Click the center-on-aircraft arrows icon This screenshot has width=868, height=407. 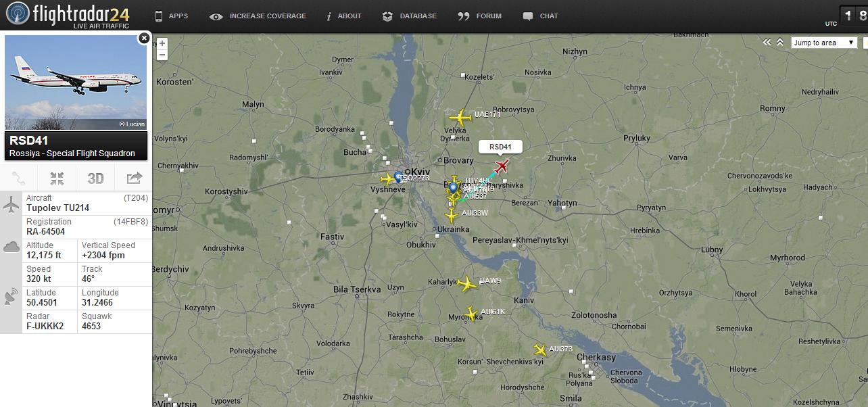[57, 178]
